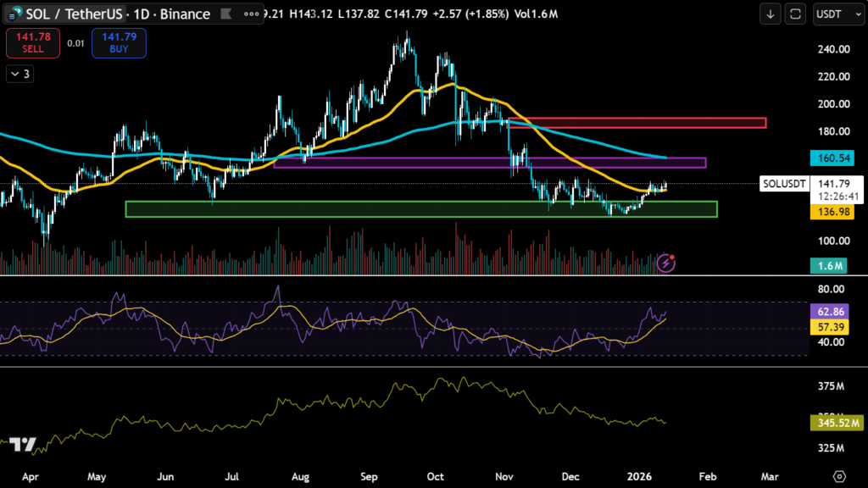This screenshot has width=868, height=488.
Task: Click the SELL button at 141.78
Action: (x=33, y=42)
